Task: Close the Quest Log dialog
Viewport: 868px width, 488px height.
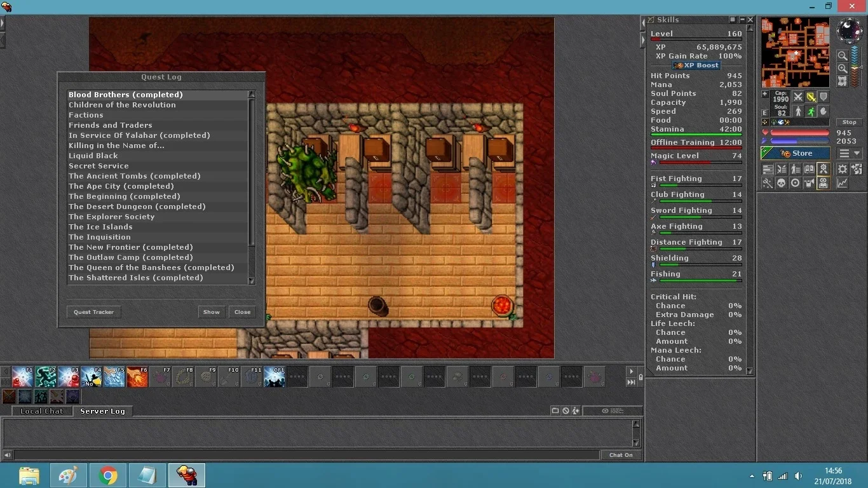Action: click(x=242, y=312)
